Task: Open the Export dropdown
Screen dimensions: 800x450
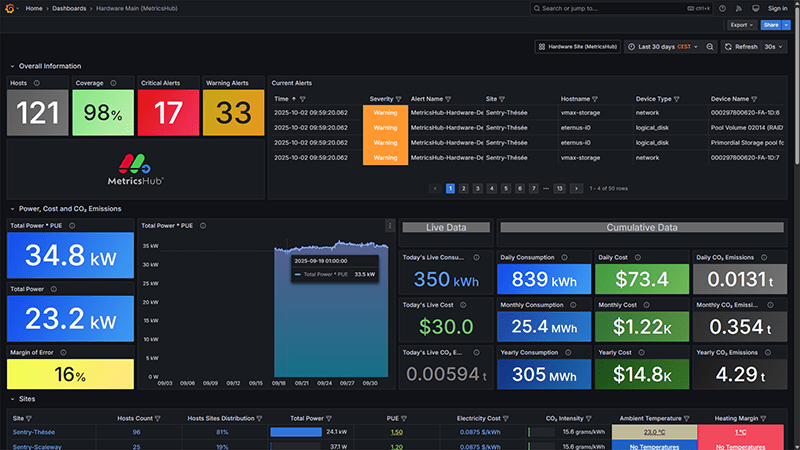Action: click(741, 25)
